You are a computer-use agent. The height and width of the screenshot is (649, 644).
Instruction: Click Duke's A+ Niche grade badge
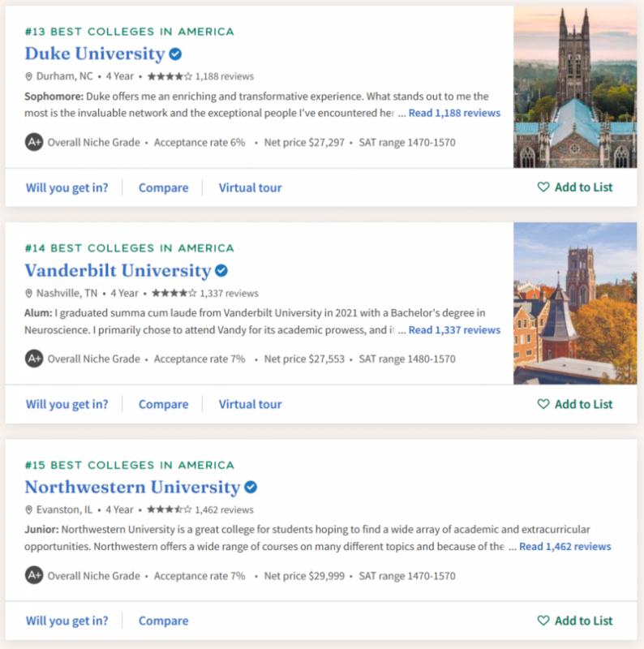(34, 143)
